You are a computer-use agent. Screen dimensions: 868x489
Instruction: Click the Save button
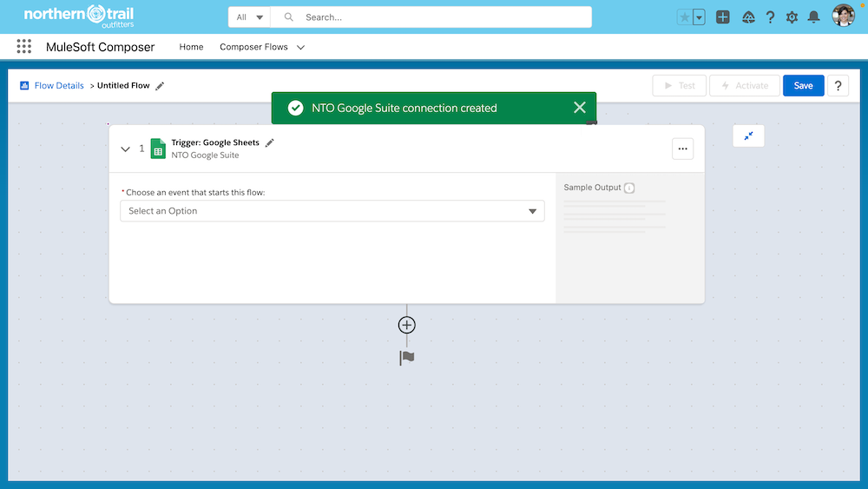point(803,86)
